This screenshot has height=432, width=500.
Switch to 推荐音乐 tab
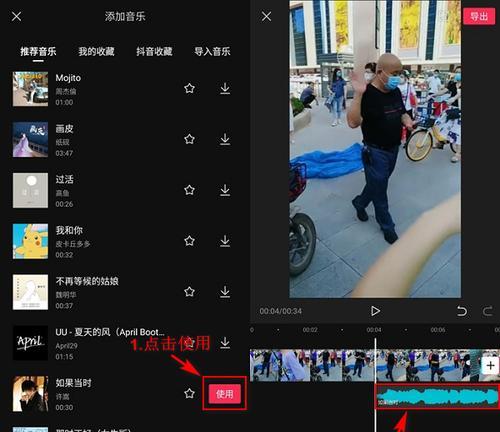pyautogui.click(x=38, y=52)
